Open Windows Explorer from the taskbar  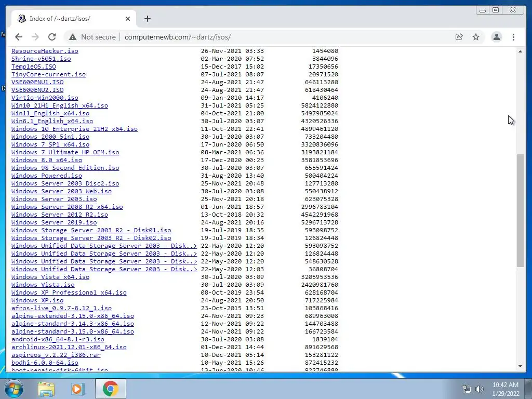(46, 389)
